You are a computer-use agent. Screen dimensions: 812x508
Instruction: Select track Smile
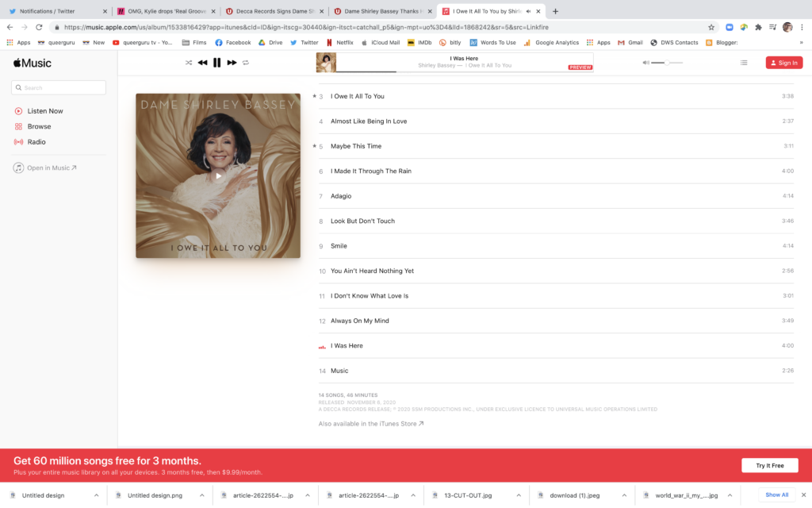coord(556,246)
